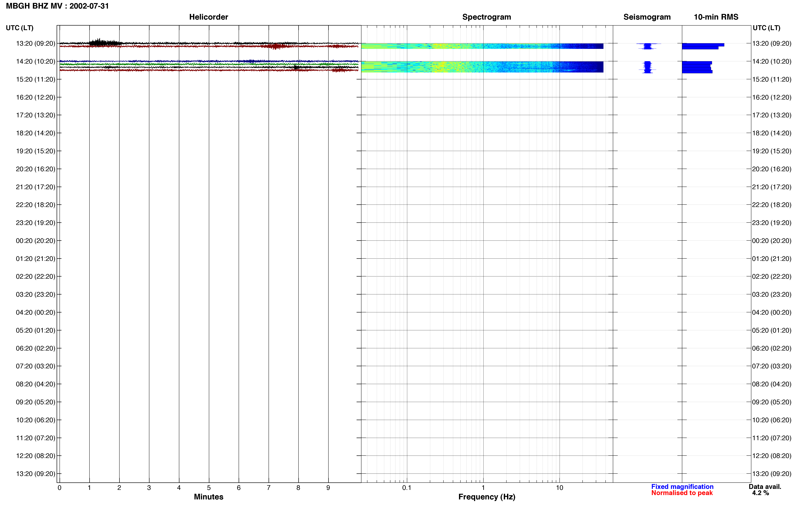Screen dimensions: 812x508
Task: Select left-axis time label 20:20 (16:20)
Action: click(36, 169)
